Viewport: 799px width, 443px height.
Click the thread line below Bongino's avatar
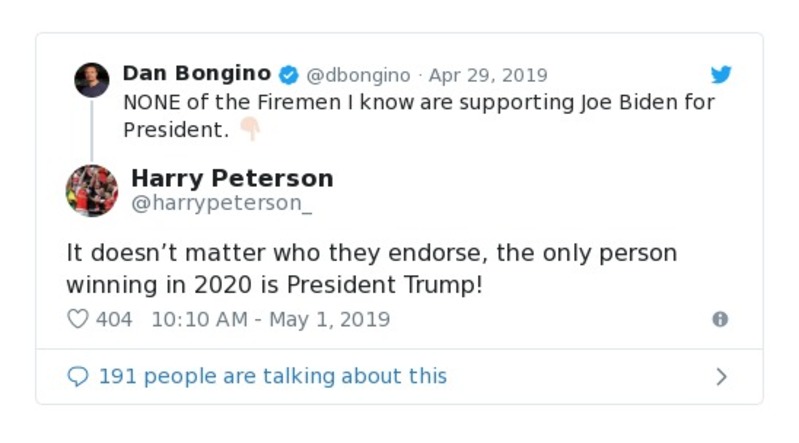tap(92, 129)
